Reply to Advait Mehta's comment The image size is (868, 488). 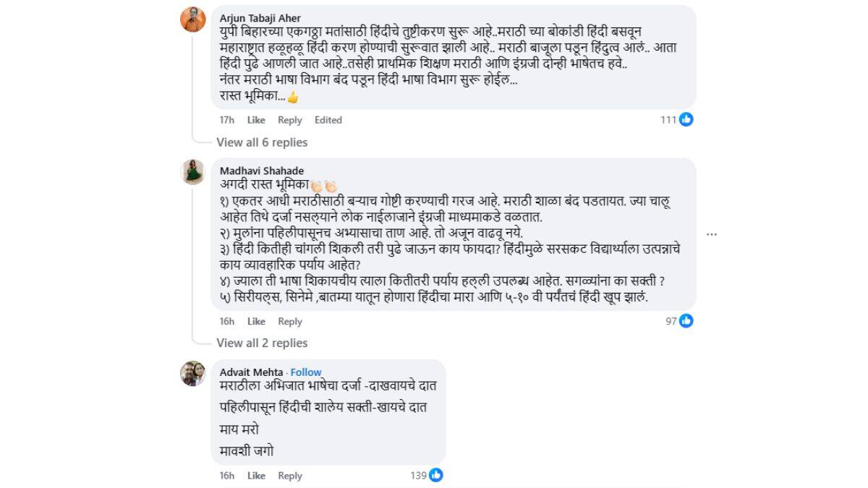coord(289,476)
